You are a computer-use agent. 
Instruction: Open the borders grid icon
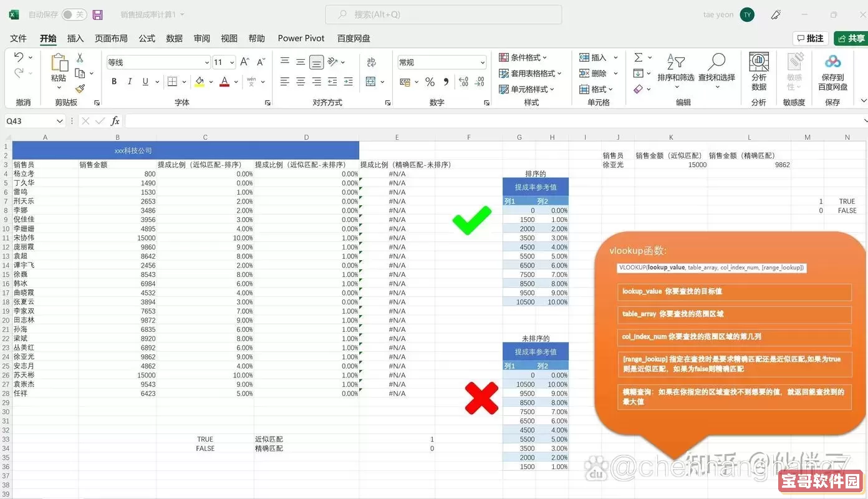click(172, 82)
